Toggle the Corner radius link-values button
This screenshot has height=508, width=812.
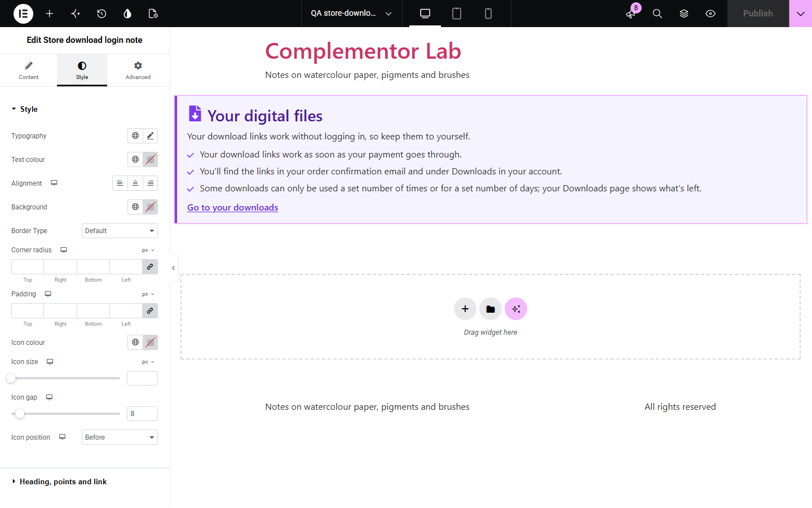150,266
